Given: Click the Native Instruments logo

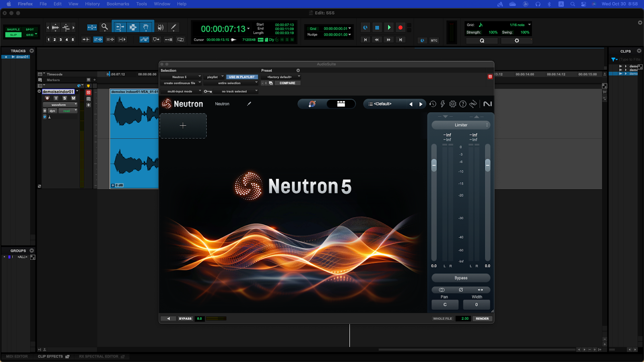Looking at the screenshot, I should coord(487,104).
